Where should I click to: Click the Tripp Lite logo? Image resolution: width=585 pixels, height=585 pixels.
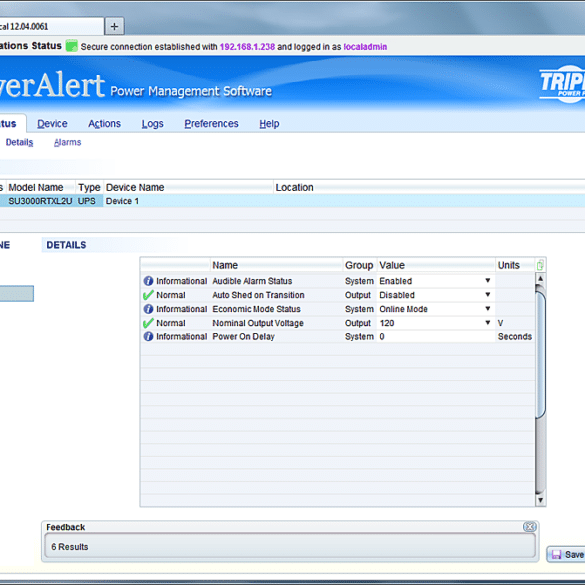[562, 84]
